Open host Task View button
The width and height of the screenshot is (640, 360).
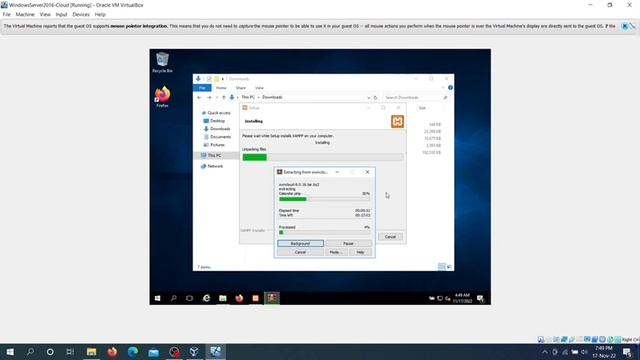coord(70,352)
